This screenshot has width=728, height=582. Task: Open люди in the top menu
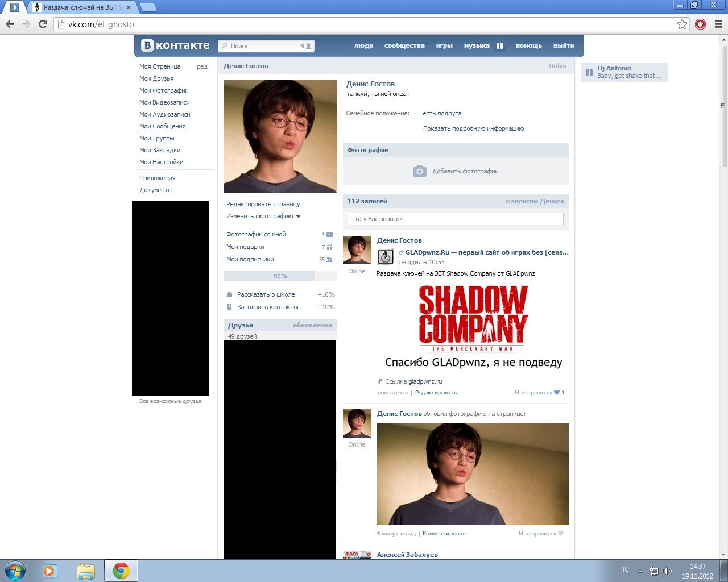tap(364, 45)
